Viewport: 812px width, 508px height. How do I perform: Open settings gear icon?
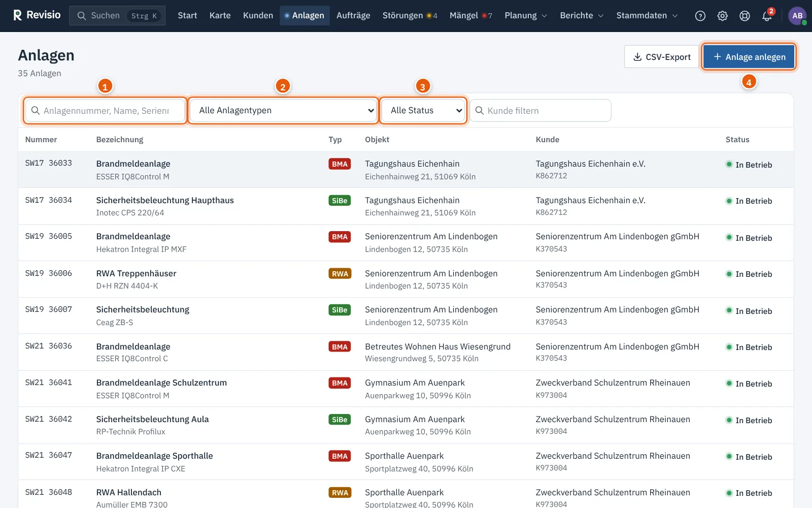coord(722,16)
